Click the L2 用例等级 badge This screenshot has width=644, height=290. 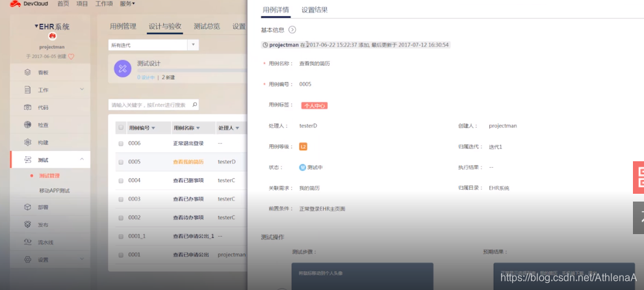pos(303,147)
